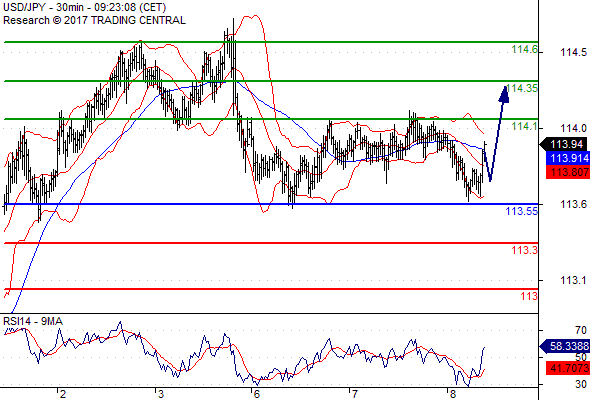Click the USD/JPY 30min chart title
Viewport: 590px width, 400px height.
click(85, 7)
